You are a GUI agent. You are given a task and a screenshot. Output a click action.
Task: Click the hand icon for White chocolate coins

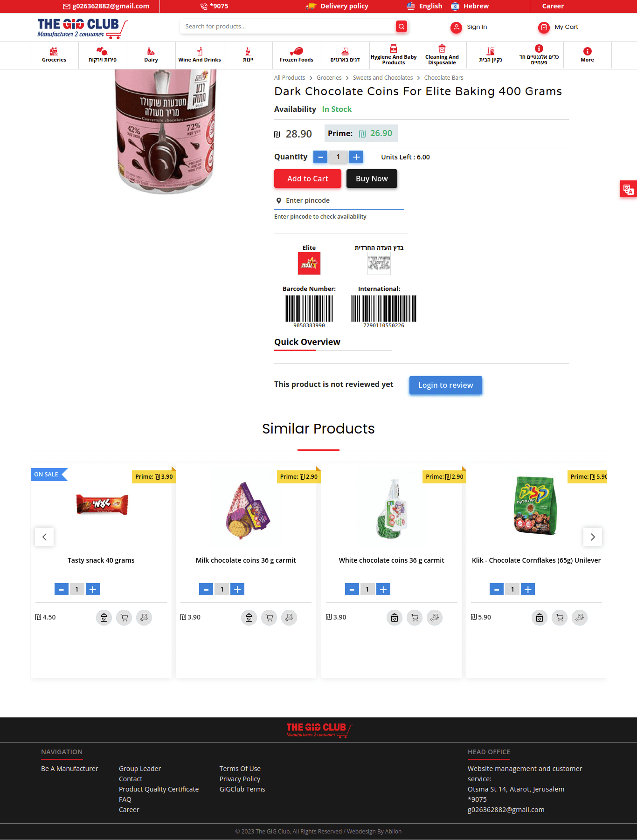pos(435,618)
